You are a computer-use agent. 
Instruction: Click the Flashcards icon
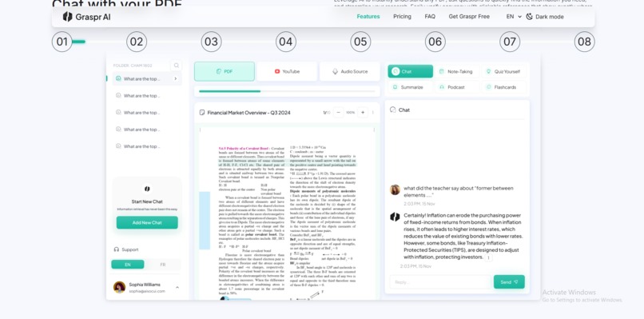click(x=489, y=87)
